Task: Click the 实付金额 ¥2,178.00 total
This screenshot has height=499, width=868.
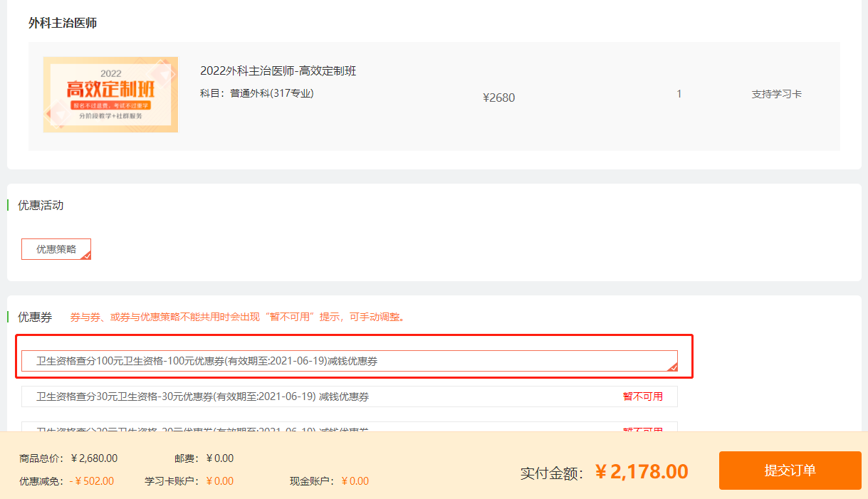Action: [x=641, y=472]
